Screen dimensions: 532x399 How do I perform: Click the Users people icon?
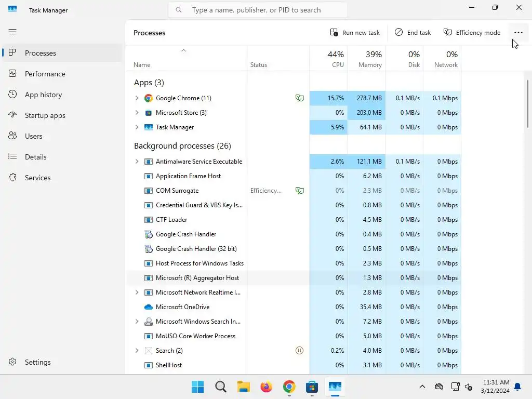12,136
